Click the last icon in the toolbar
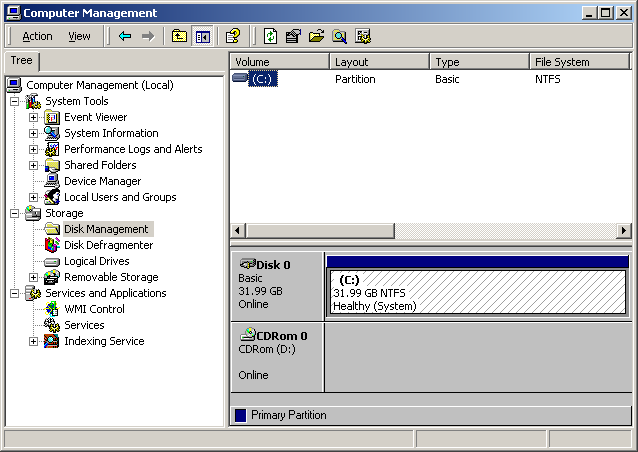Image resolution: width=638 pixels, height=452 pixels. (362, 36)
